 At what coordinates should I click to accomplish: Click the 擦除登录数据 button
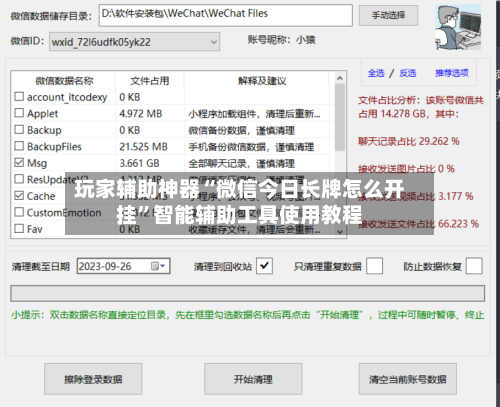coord(93,379)
